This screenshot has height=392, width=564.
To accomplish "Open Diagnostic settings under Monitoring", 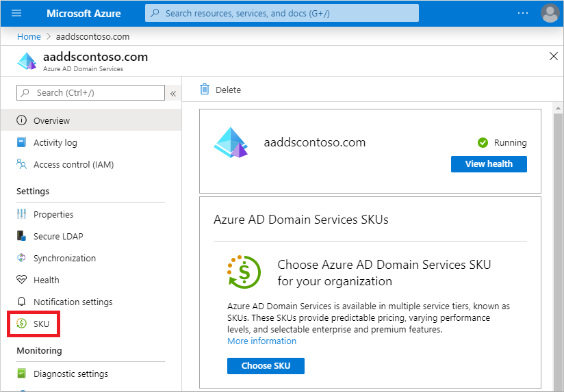I will click(70, 374).
